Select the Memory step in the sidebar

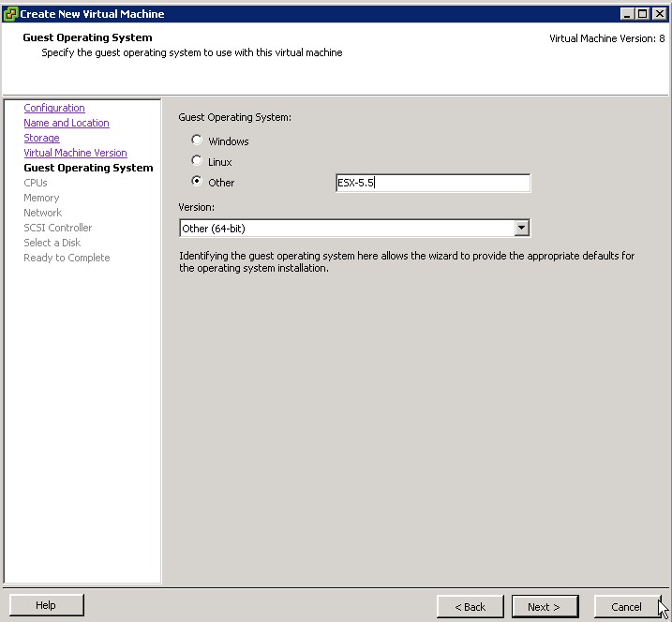point(41,199)
